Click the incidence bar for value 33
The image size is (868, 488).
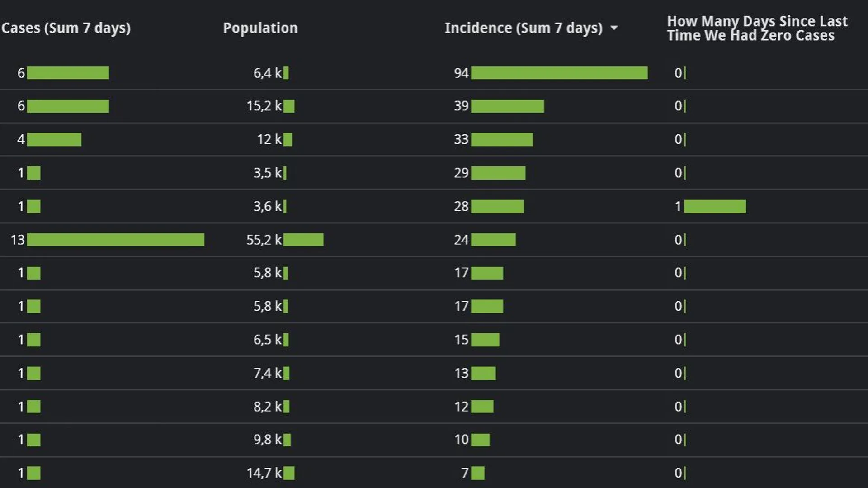[x=502, y=139]
